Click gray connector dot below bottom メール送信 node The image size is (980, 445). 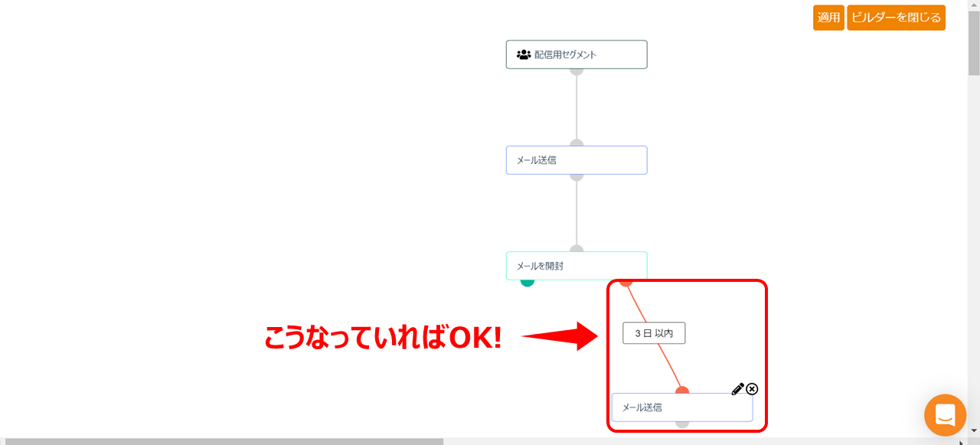tap(682, 424)
